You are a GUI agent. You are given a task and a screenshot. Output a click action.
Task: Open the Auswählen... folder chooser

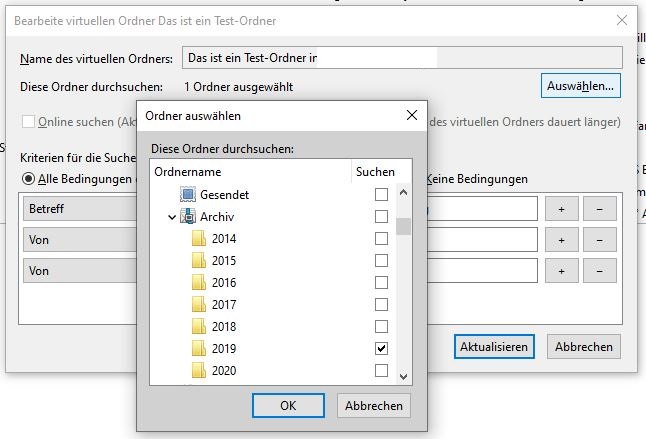580,87
